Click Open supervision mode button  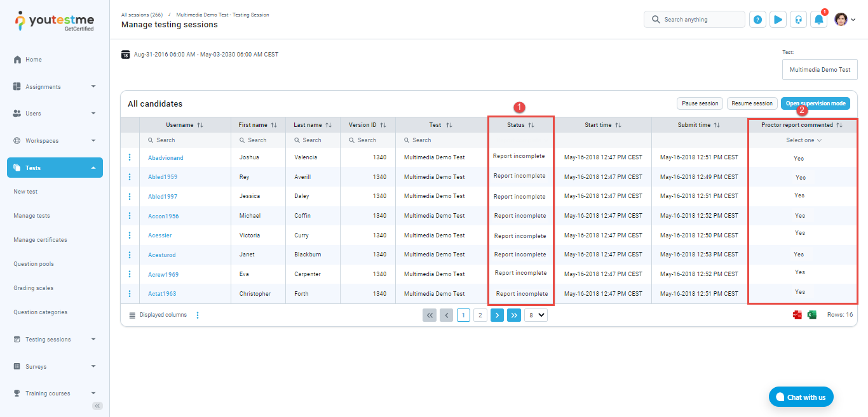point(815,103)
